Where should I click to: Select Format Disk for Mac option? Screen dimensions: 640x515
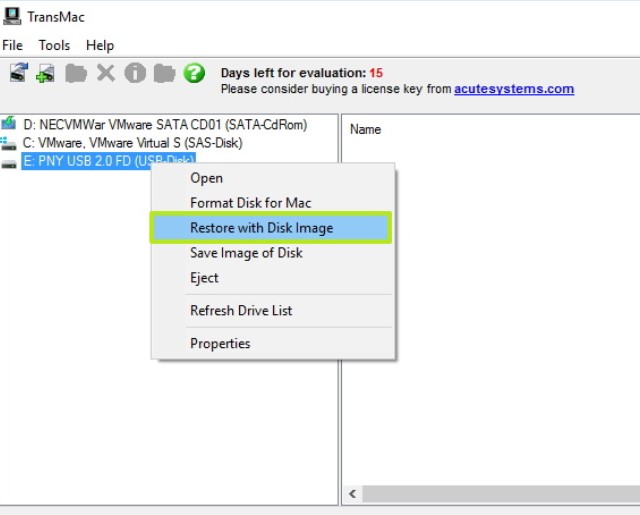251,203
